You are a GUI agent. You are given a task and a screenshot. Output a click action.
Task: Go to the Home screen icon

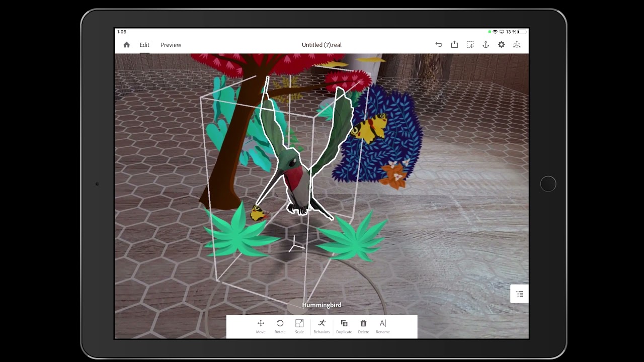tap(126, 45)
